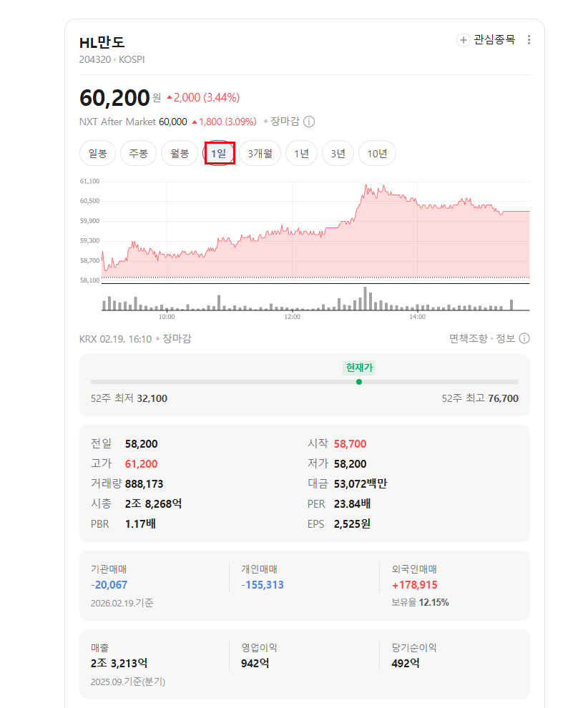Add HL만도 to 관심종목 watchlist
Image resolution: width=588 pixels, height=708 pixels.
[486, 40]
